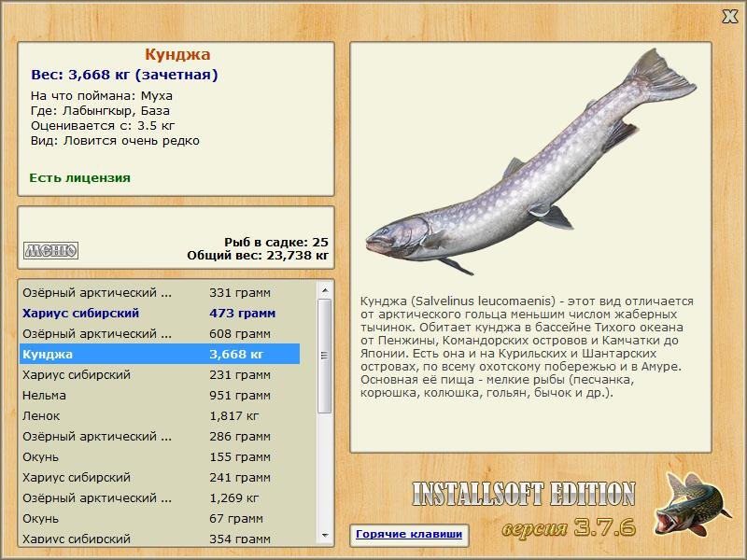This screenshot has height=560, width=747.
Task: Select the 331 gram Озёрный арктический entry
Action: [159, 293]
